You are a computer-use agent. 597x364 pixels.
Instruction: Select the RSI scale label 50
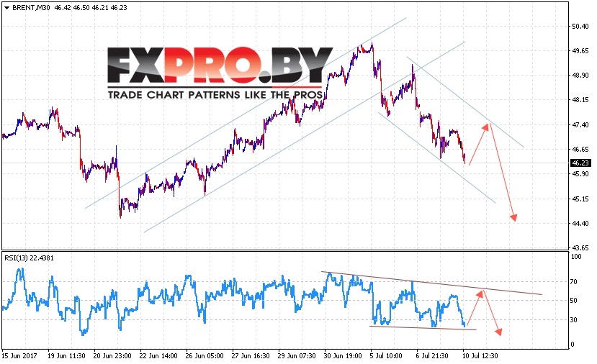[574, 301]
